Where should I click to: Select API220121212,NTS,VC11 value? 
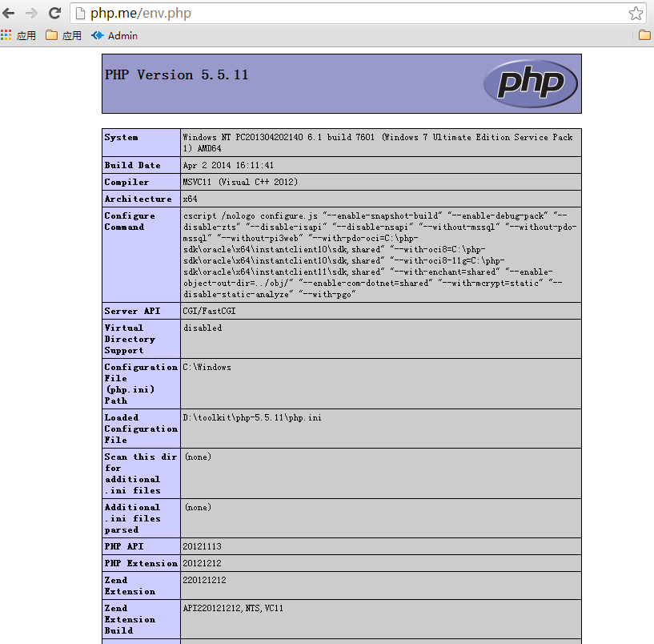tap(233, 608)
